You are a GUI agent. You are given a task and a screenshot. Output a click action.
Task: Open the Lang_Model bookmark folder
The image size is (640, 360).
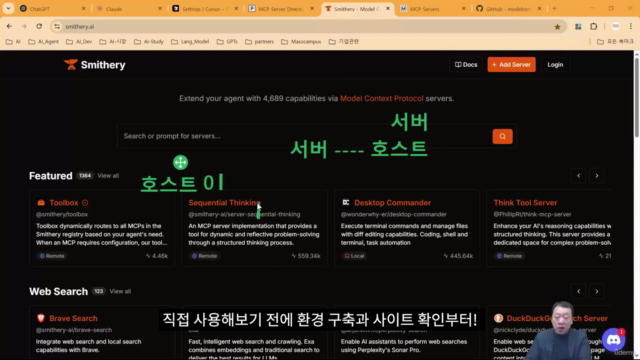[190, 42]
